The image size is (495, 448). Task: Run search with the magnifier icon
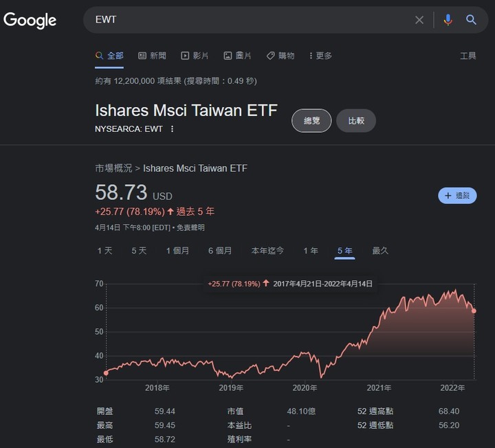471,20
